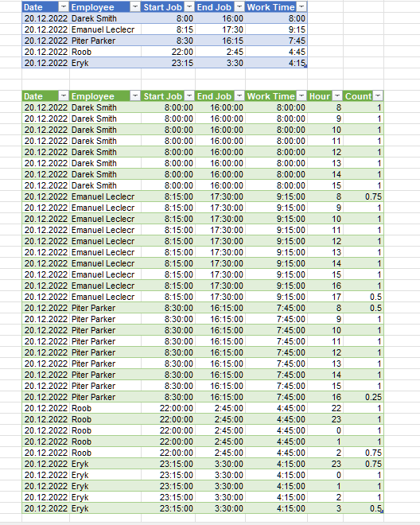Click blue table end time 17:30
Screen dimensions: 420x525
coord(220,29)
